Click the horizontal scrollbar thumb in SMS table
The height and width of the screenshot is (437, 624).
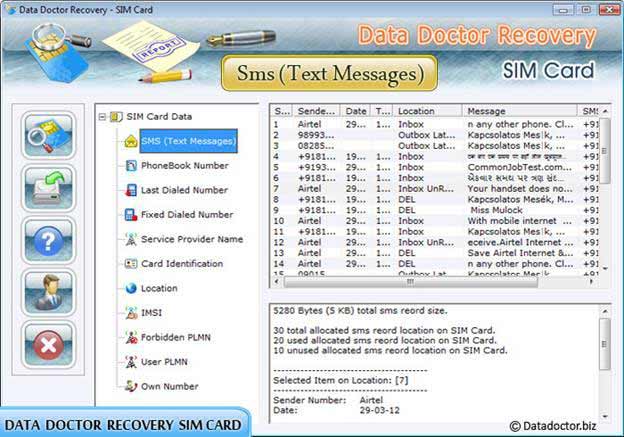pyautogui.click(x=411, y=282)
